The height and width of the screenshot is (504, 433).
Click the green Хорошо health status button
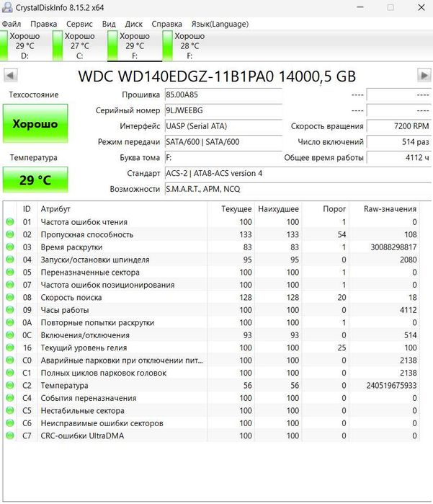35,123
